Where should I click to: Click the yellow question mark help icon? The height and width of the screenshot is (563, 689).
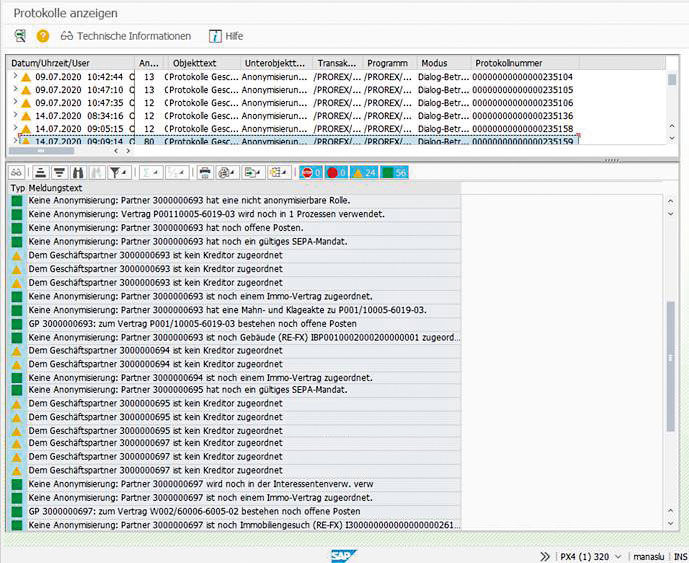(x=42, y=36)
